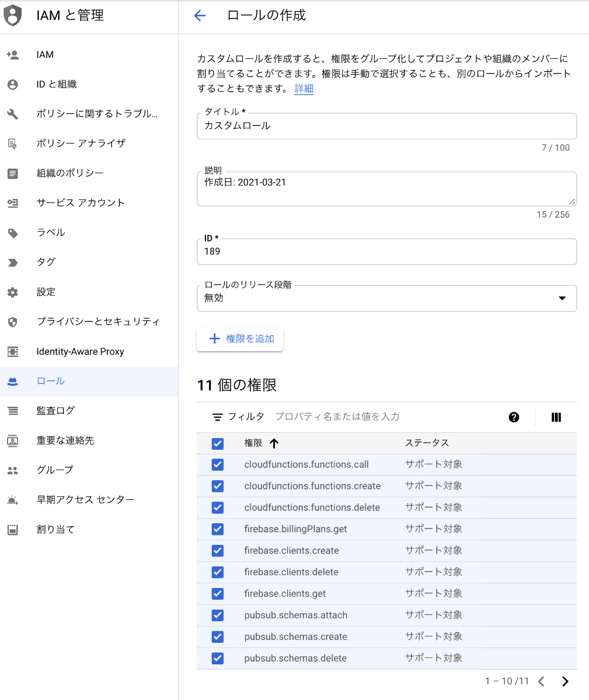Go to next page of permissions
The image size is (589, 700).
pyautogui.click(x=564, y=681)
